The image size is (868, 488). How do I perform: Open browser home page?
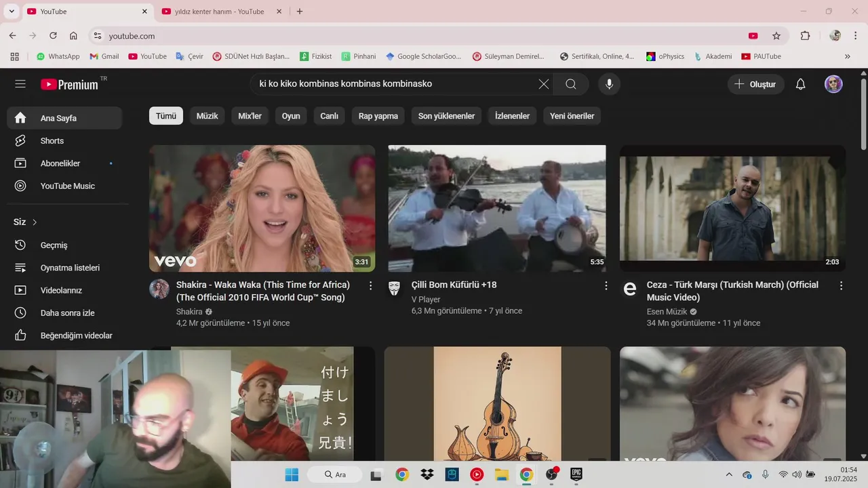point(73,36)
